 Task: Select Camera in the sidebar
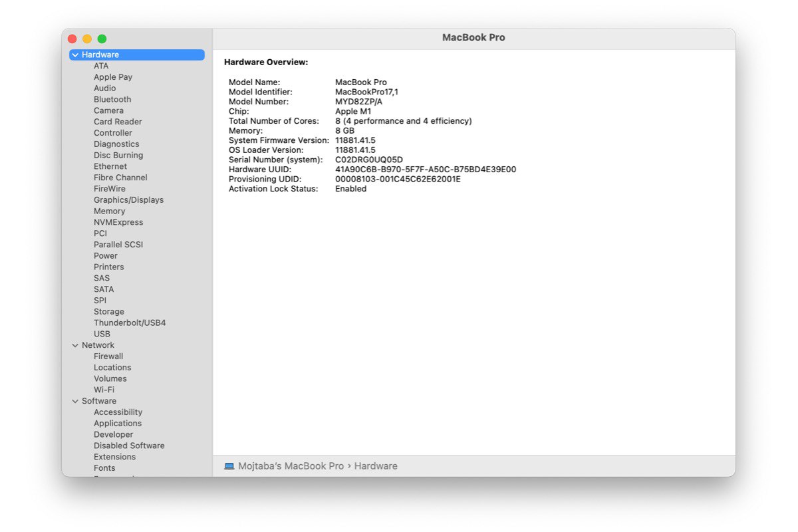pyautogui.click(x=108, y=111)
